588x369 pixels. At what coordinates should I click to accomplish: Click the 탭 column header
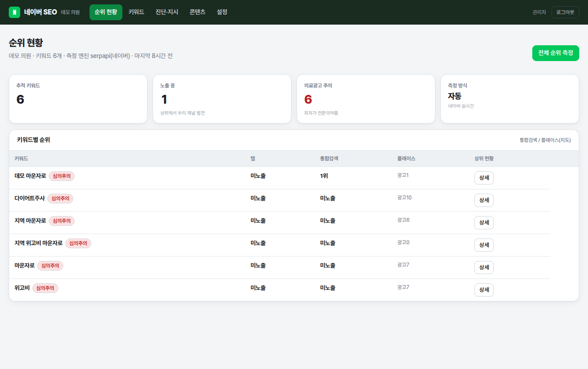pos(253,159)
